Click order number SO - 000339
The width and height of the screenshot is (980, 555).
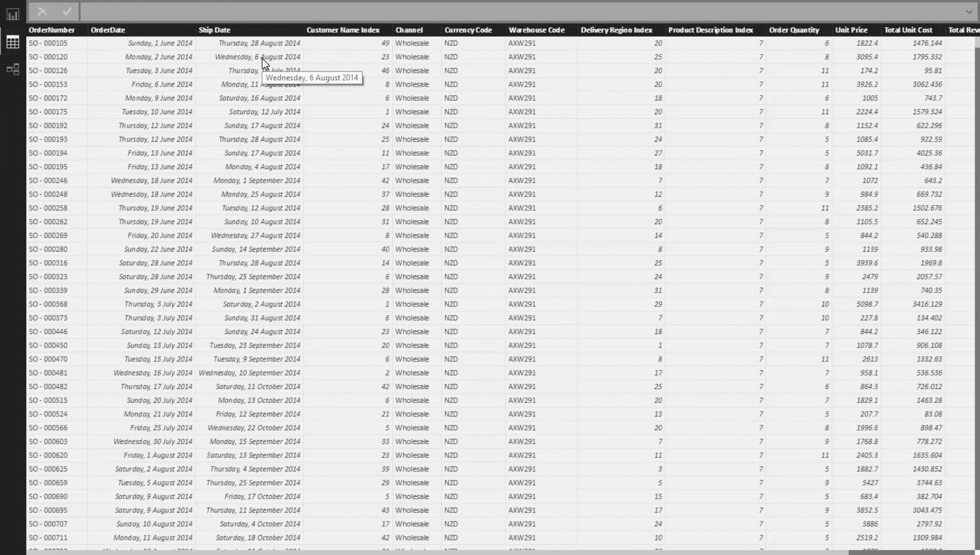tap(48, 291)
